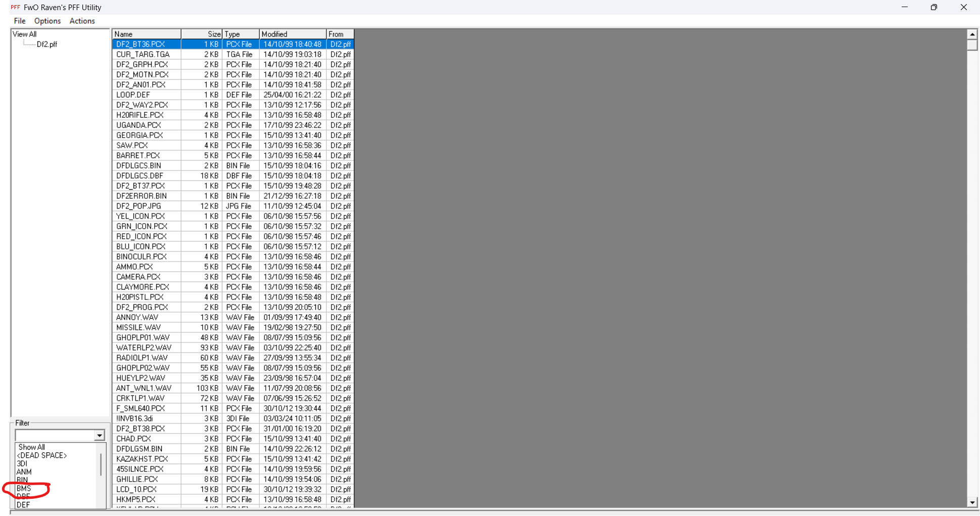Select file DF2ERROR.BIN

(142, 196)
